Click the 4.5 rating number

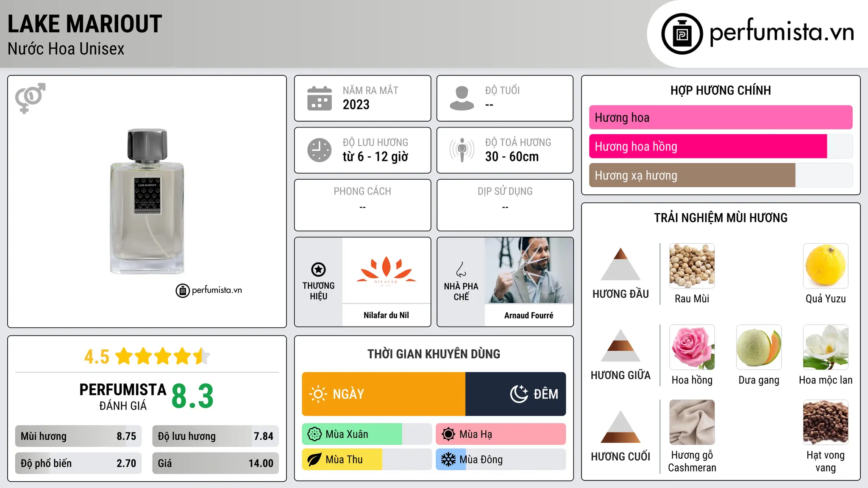[97, 357]
